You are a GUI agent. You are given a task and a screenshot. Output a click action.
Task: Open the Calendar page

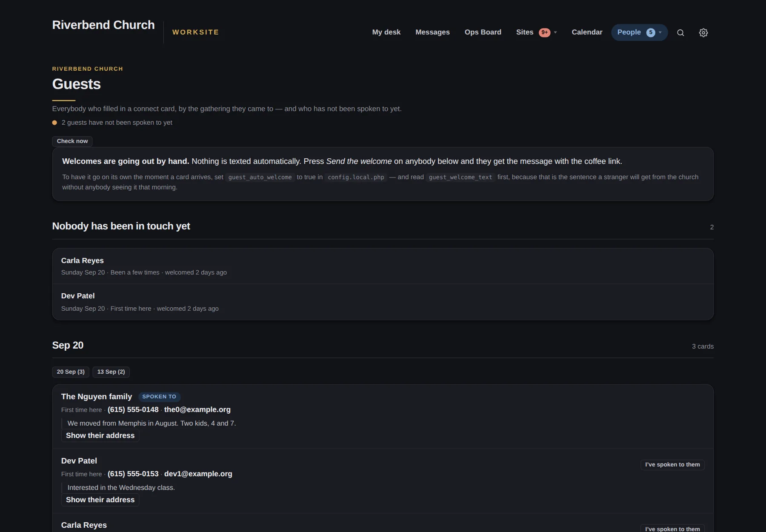click(x=587, y=32)
